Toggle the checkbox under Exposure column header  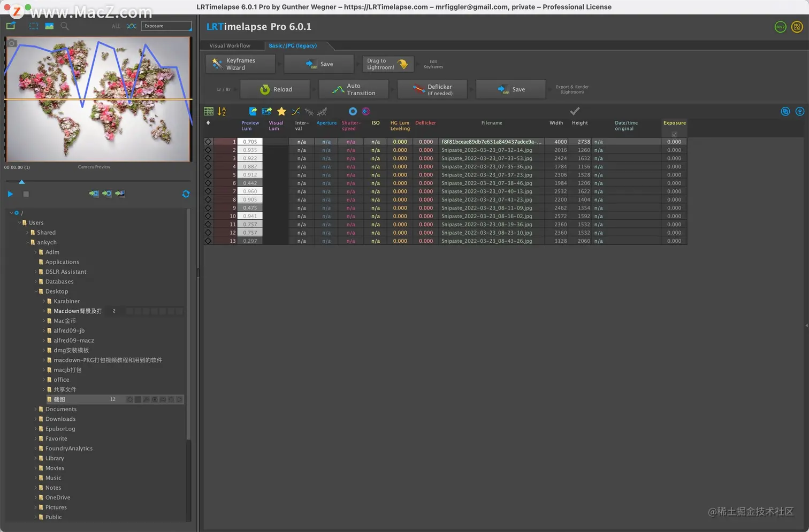[674, 134]
